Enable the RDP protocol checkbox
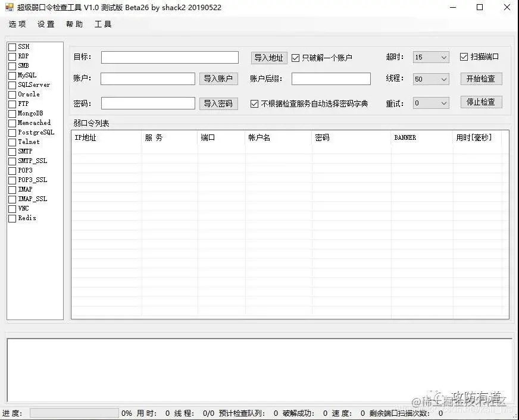The width and height of the screenshot is (519, 420). (12, 56)
